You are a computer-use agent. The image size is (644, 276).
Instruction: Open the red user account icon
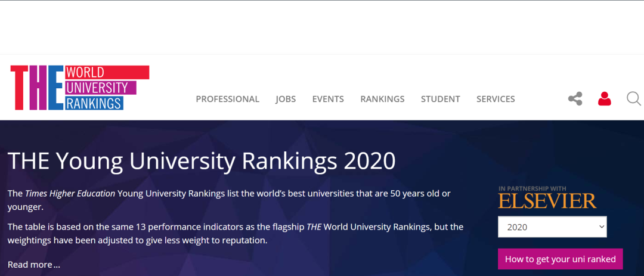pyautogui.click(x=604, y=98)
